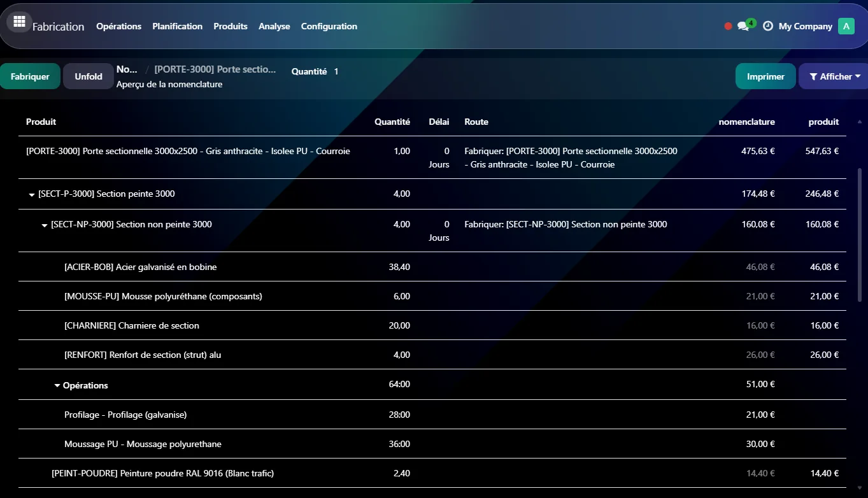The image size is (868, 498).
Task: Open the Produits menu
Action: (231, 26)
